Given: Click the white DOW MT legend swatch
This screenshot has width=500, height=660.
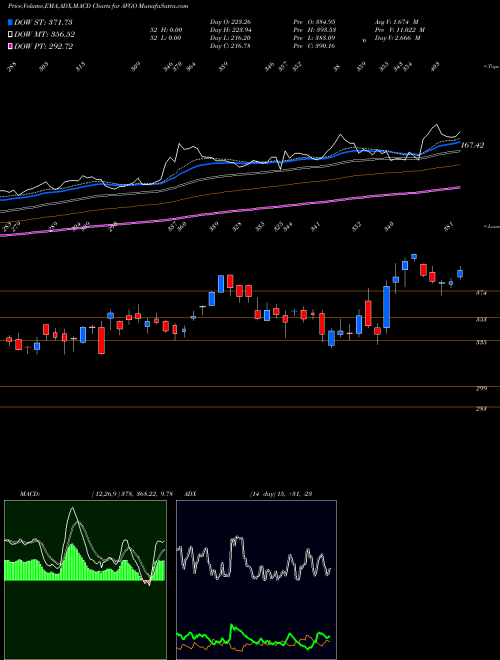Looking at the screenshot, I should (x=10, y=34).
